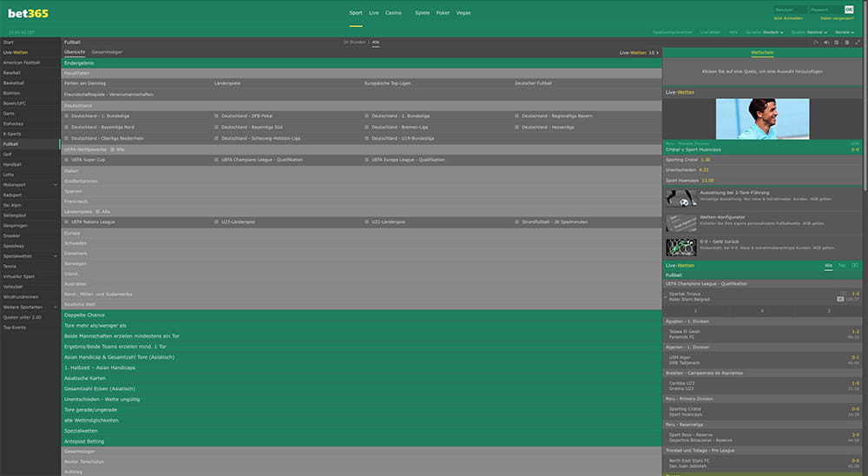This screenshot has width=868, height=476.
Task: Switch to the Gesamtsieger tab
Action: (x=107, y=52)
